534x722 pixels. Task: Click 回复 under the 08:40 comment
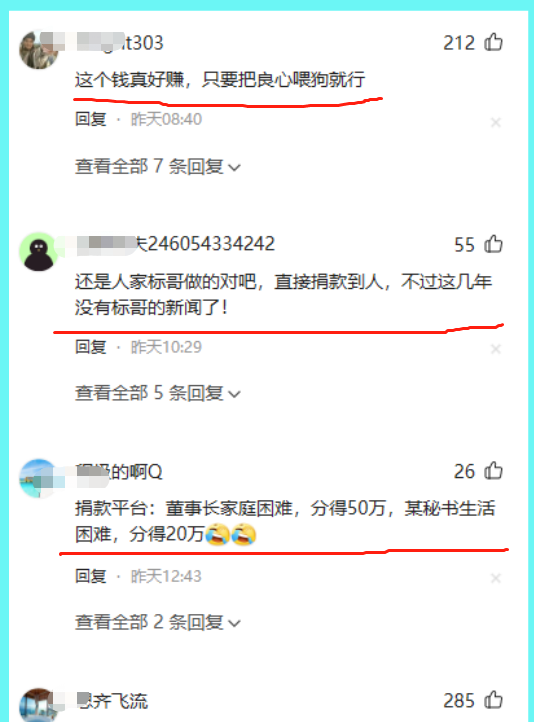(91, 119)
